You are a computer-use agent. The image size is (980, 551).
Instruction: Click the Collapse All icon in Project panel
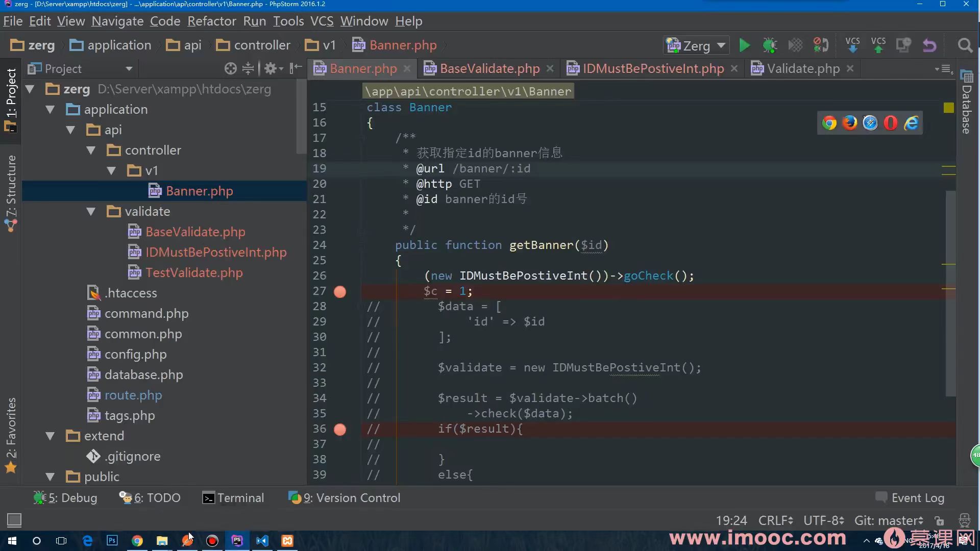248,68
